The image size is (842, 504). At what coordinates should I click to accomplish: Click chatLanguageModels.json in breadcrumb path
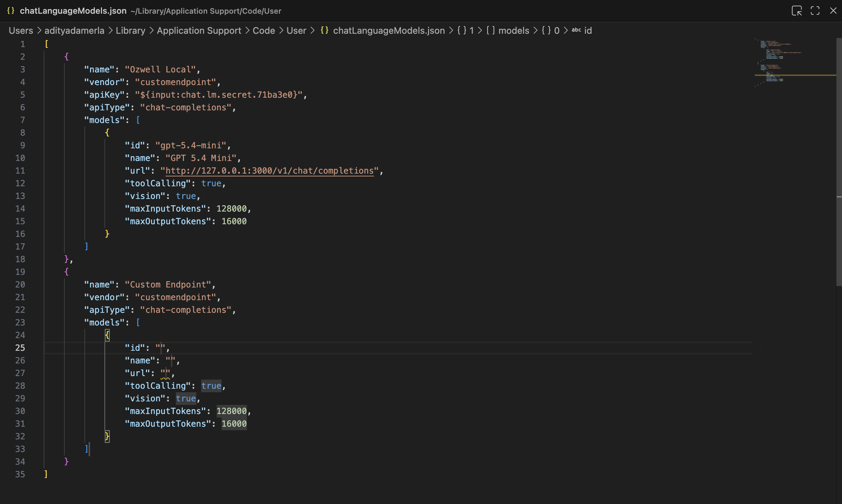389,31
